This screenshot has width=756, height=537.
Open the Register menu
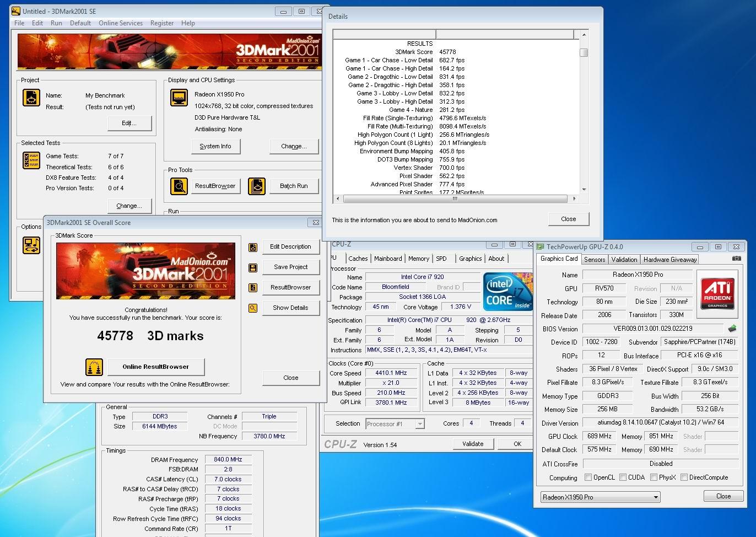162,23
